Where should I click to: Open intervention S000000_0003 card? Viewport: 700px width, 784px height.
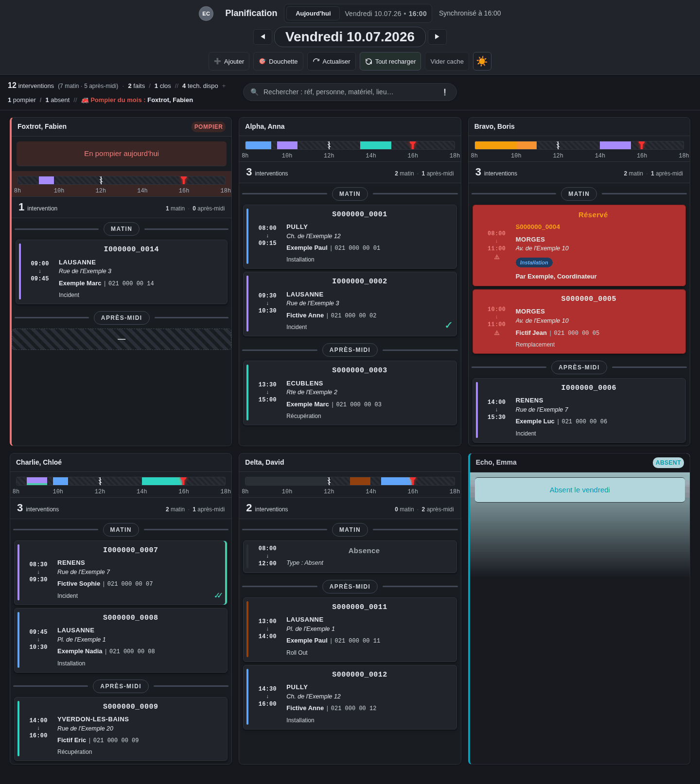coord(350,393)
